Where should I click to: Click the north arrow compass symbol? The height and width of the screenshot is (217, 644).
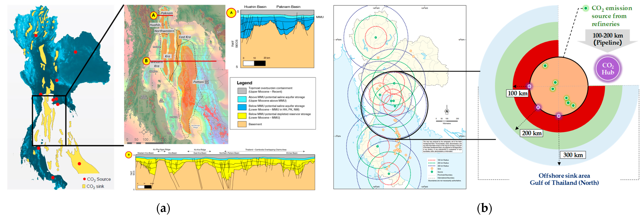[x=447, y=111]
